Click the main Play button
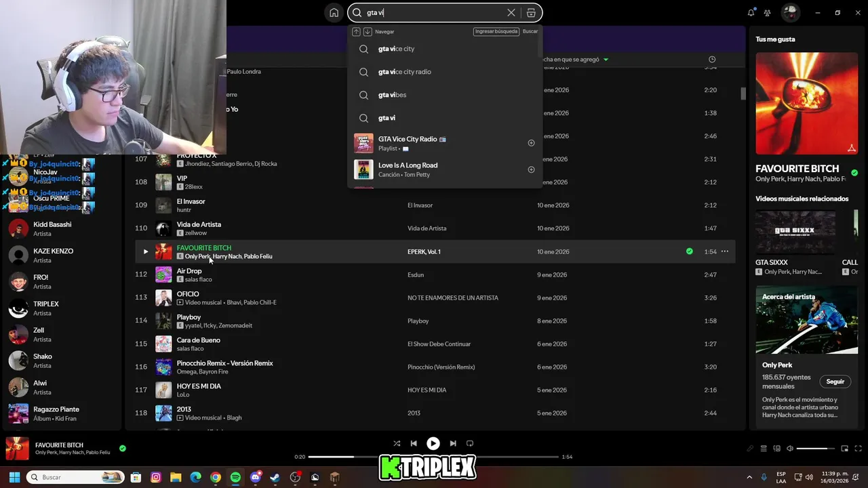868x488 pixels. [x=433, y=443]
